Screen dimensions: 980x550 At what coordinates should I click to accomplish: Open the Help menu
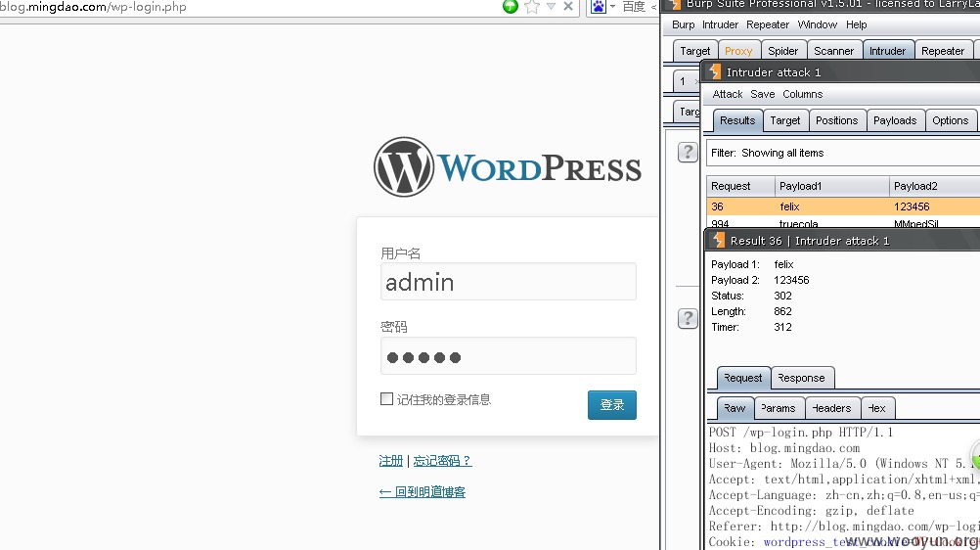coord(856,25)
